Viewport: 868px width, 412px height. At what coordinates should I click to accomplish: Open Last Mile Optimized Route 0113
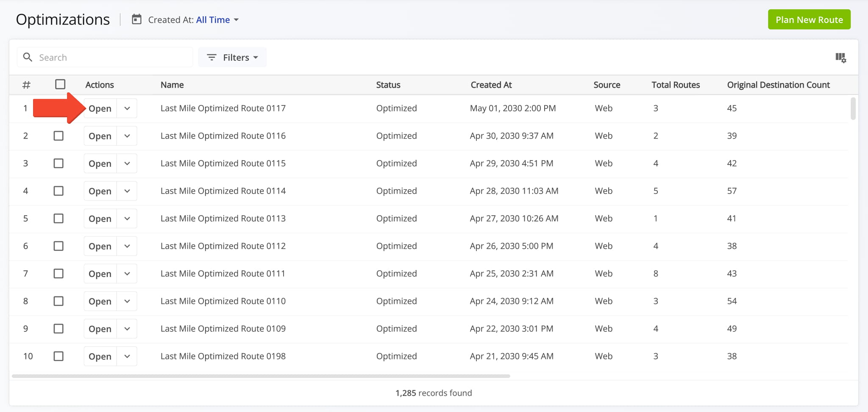[x=100, y=218]
